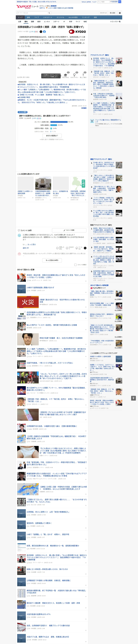Click the article comment count bubble 18
The width and height of the screenshot is (138, 644).
(31, 32)
